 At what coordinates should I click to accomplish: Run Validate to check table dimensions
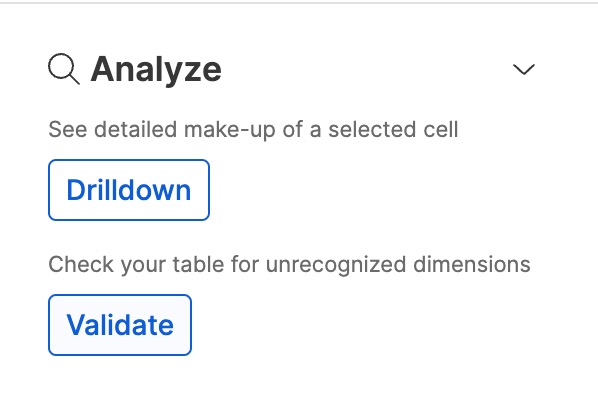[120, 325]
